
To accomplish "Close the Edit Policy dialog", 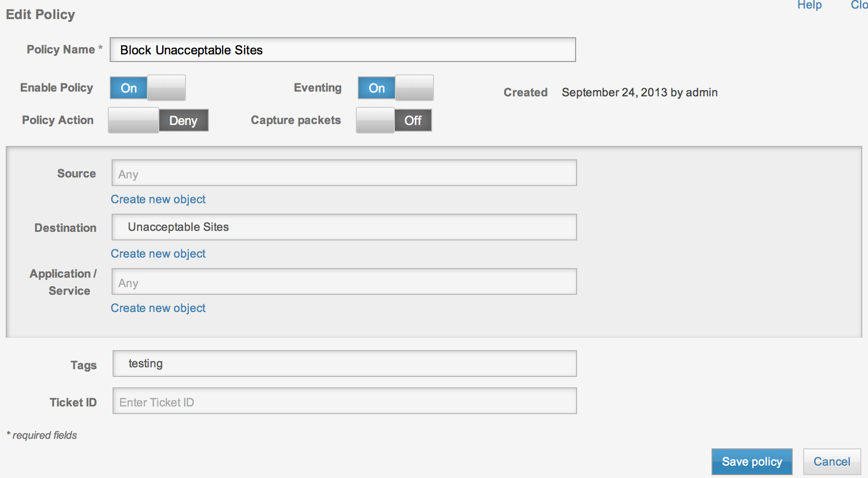I will coord(859,5).
